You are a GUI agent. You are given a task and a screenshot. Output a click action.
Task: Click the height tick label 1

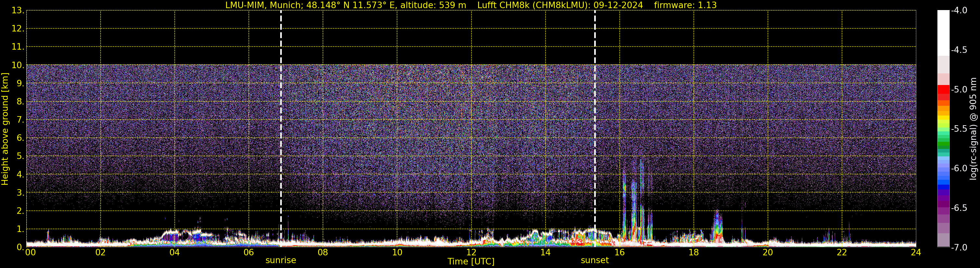(20, 229)
